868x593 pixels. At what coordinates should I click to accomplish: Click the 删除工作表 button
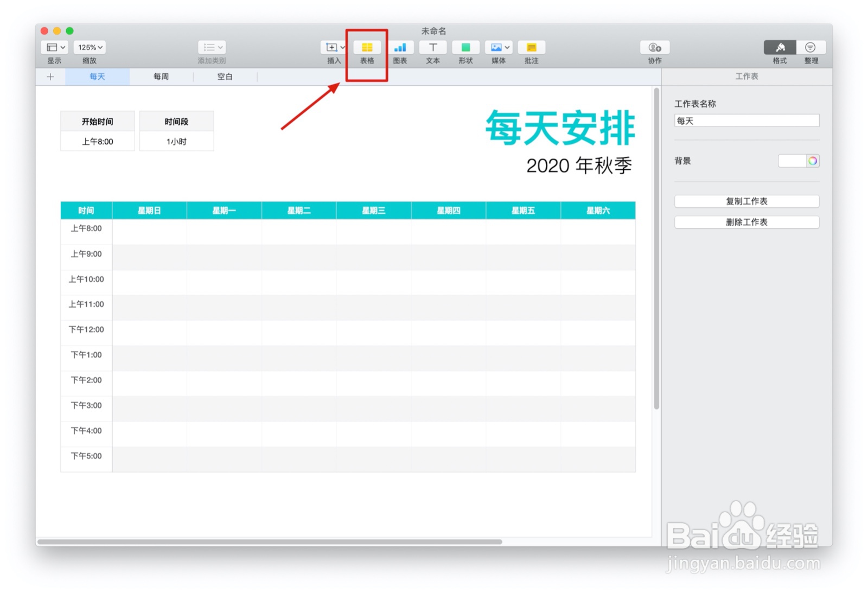click(746, 222)
